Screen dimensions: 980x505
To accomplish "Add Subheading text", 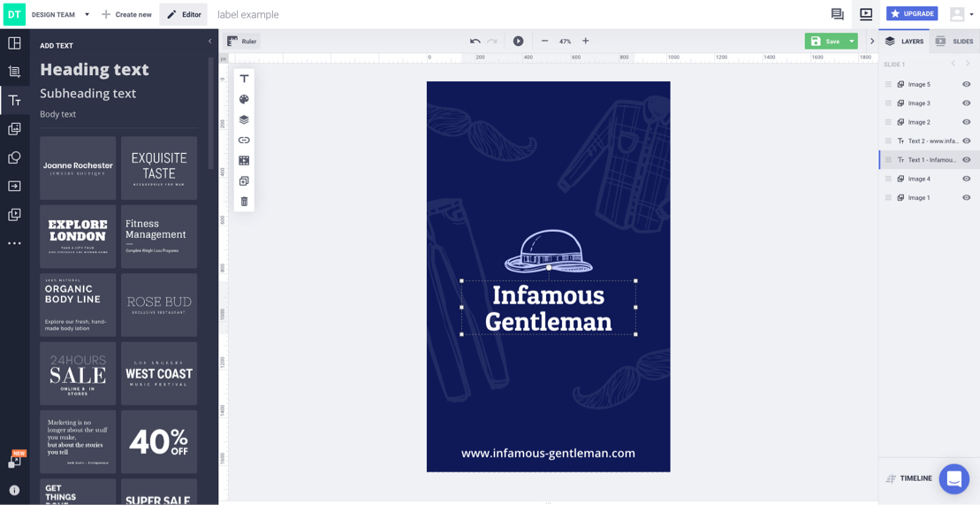I will tap(88, 93).
